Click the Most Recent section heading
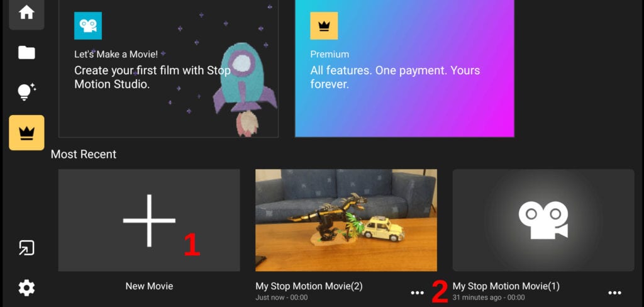This screenshot has width=644, height=307. 84,154
